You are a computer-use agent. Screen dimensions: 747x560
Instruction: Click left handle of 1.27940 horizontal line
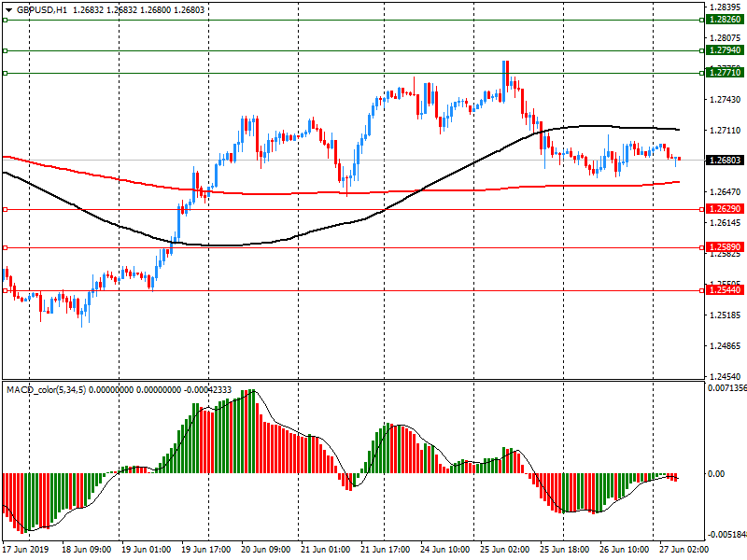click(5, 51)
